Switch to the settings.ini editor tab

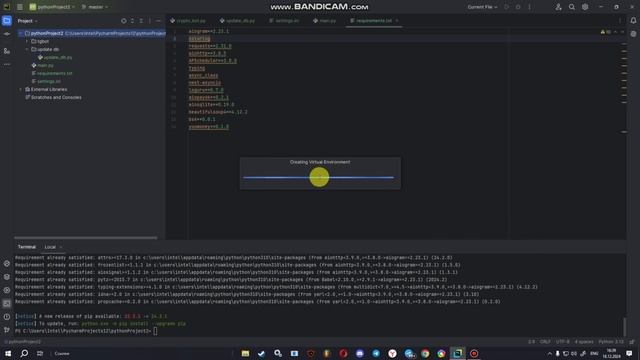[284, 21]
